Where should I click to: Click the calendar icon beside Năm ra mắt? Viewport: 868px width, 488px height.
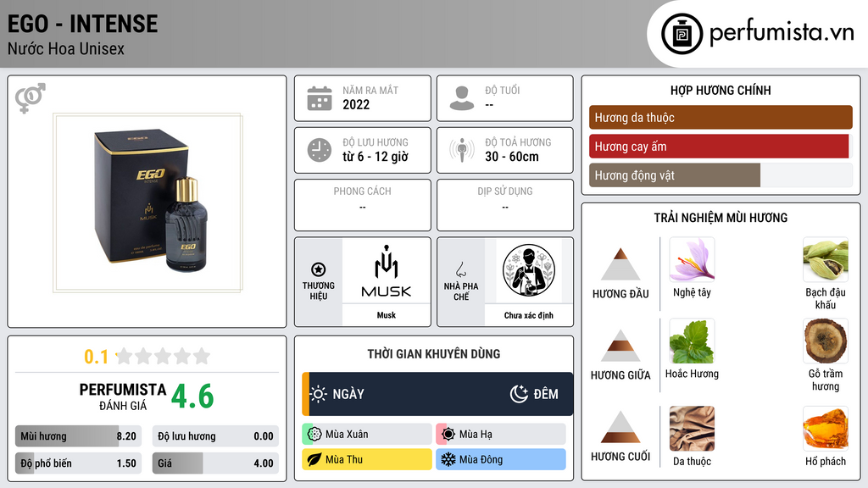320,98
